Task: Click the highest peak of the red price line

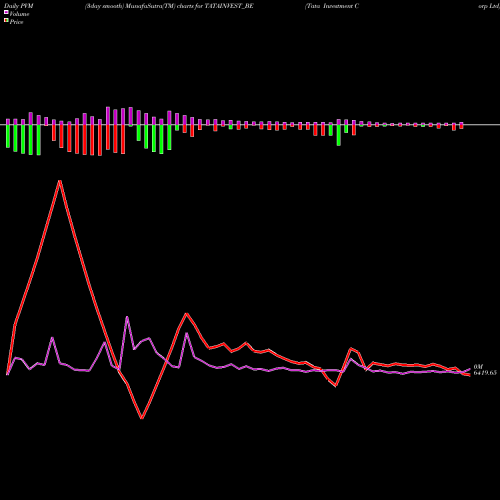Action: (60, 182)
